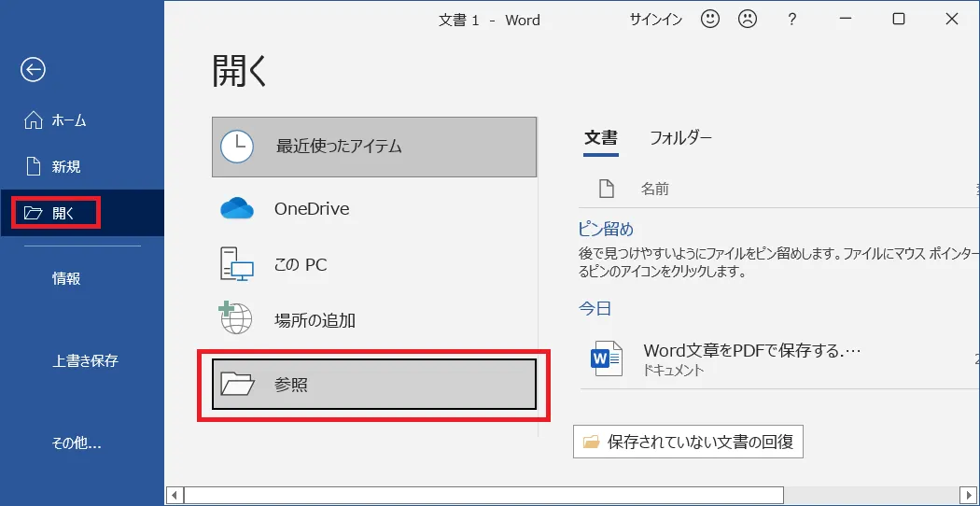The image size is (980, 506).
Task: Select 新規 in the sidebar
Action: (x=82, y=167)
